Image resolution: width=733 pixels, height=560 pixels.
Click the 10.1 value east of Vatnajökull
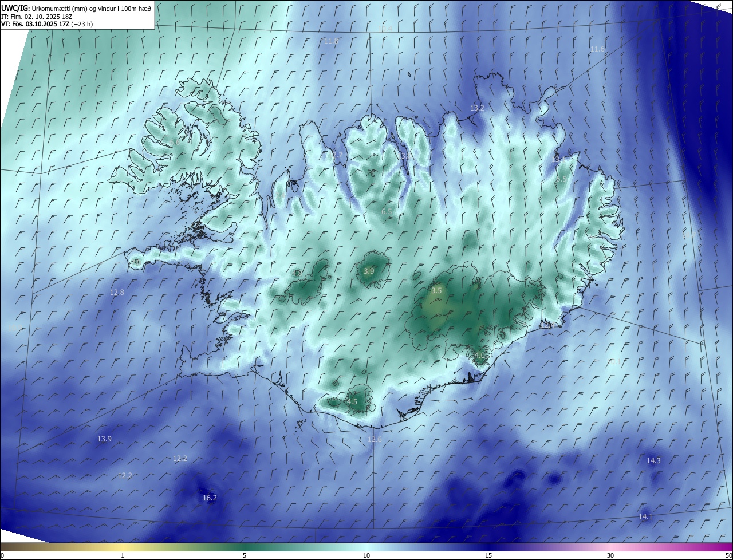[614, 362]
